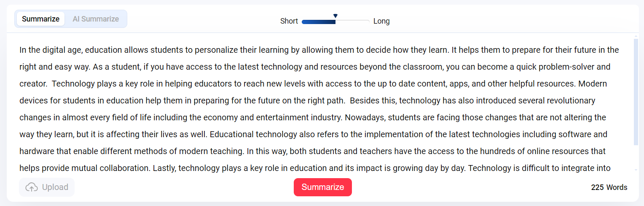
Task: Click the Upload button label
Action: (55, 187)
